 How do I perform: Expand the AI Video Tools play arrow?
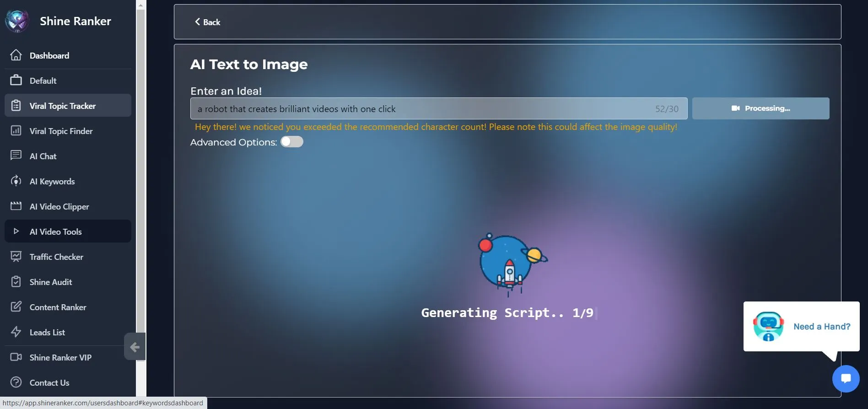(16, 231)
